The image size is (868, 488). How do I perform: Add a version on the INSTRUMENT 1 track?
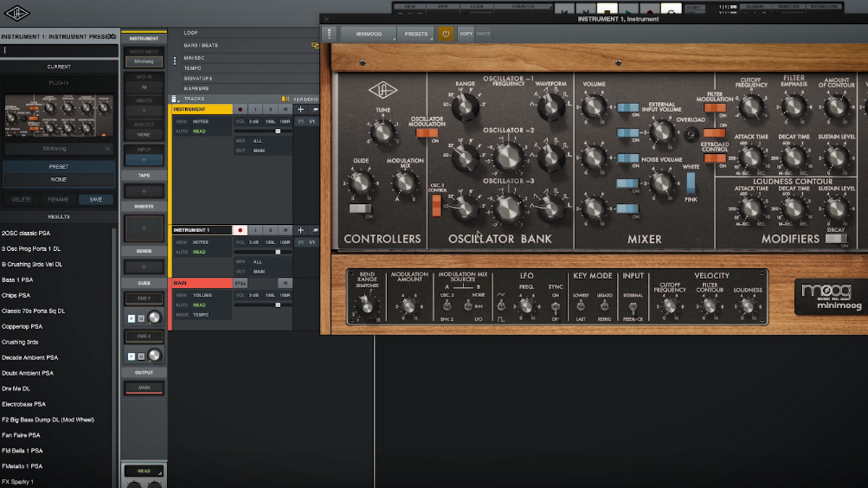pos(301,230)
